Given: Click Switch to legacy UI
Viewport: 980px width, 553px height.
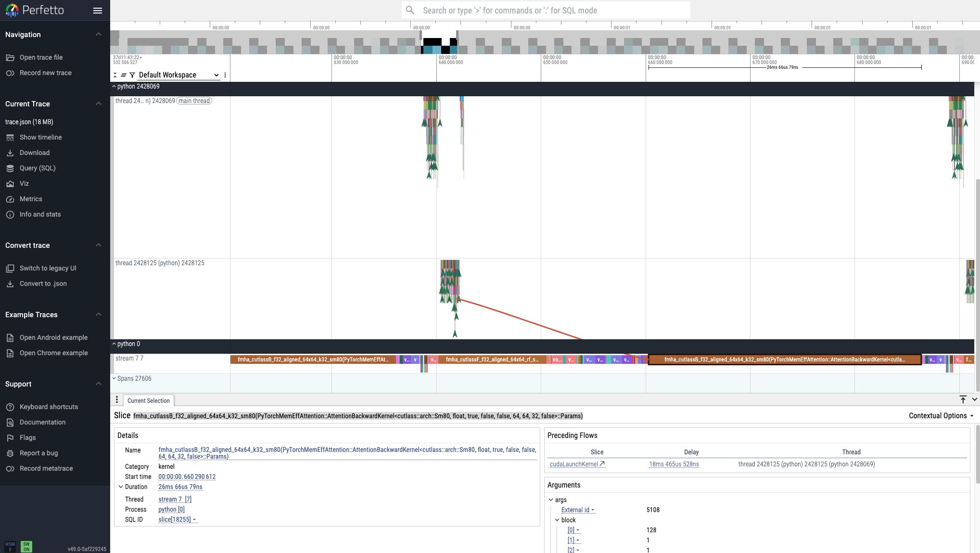Looking at the screenshot, I should [48, 268].
